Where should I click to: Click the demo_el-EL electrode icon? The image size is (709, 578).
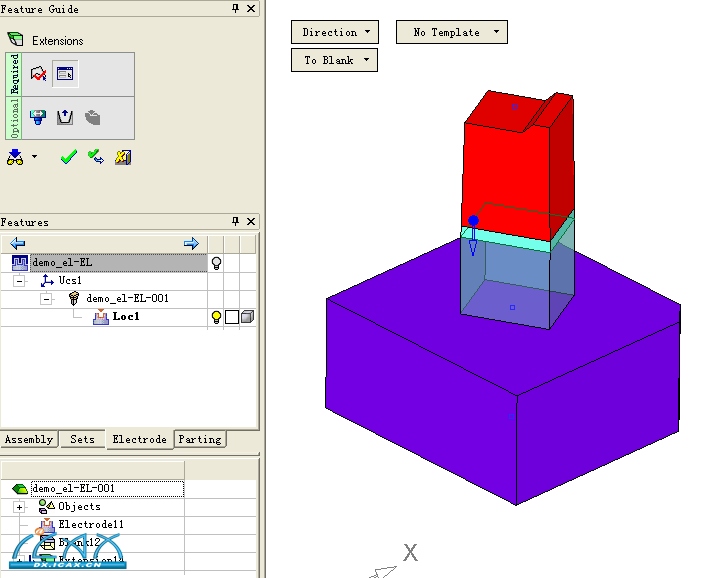pyautogui.click(x=19, y=262)
